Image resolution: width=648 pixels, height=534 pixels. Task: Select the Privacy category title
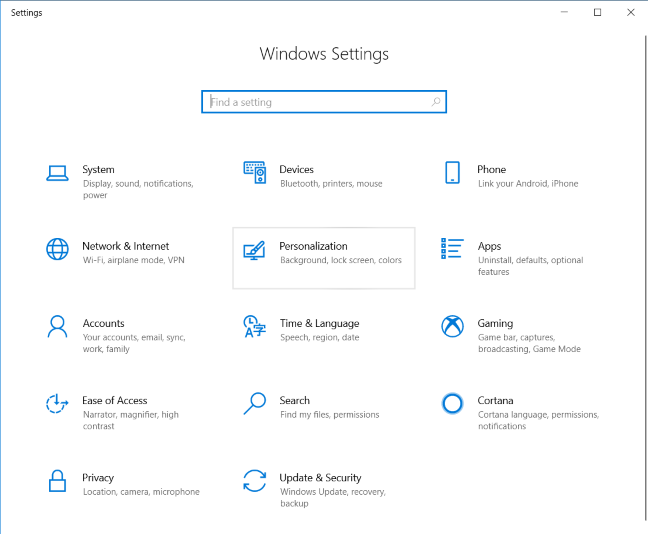pyautogui.click(x=98, y=478)
